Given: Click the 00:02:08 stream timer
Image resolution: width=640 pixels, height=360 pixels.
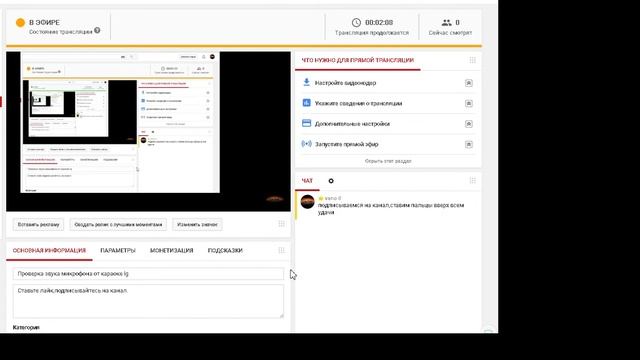Looking at the screenshot, I should [379, 22].
